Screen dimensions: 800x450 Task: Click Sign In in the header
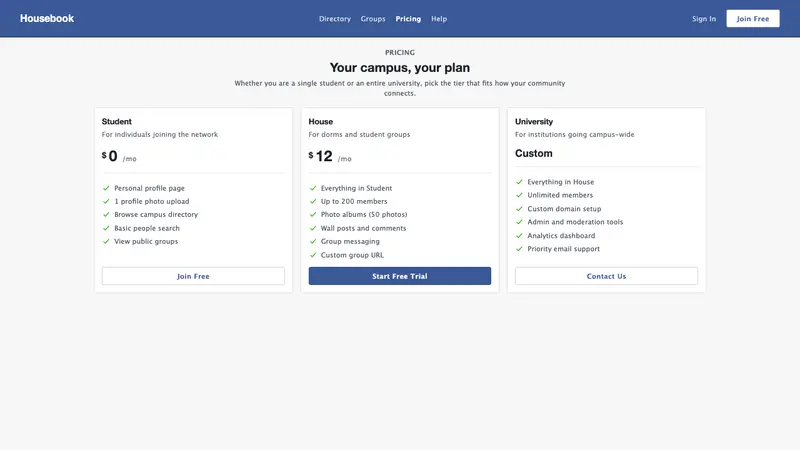click(704, 19)
